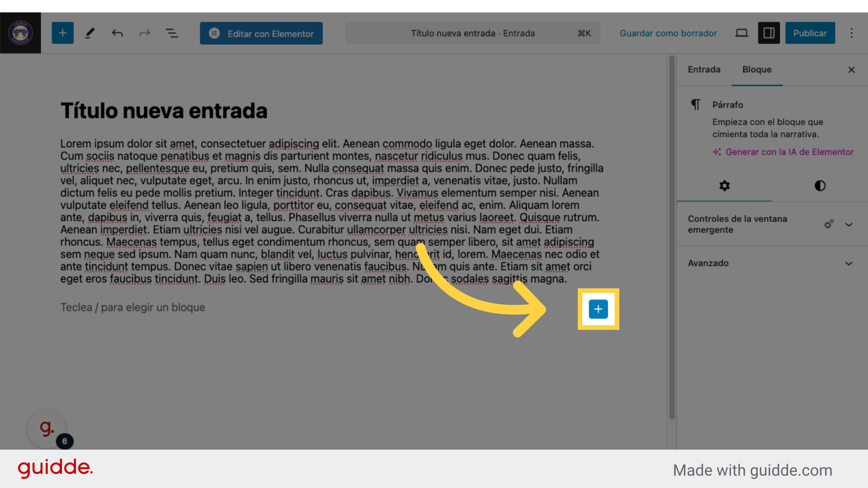Select the pencil tools icon

coord(90,33)
